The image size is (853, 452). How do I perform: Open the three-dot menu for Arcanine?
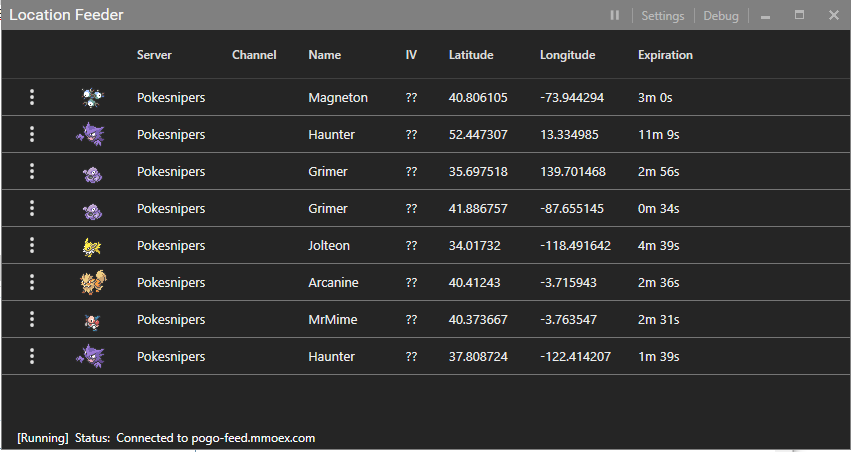(32, 282)
